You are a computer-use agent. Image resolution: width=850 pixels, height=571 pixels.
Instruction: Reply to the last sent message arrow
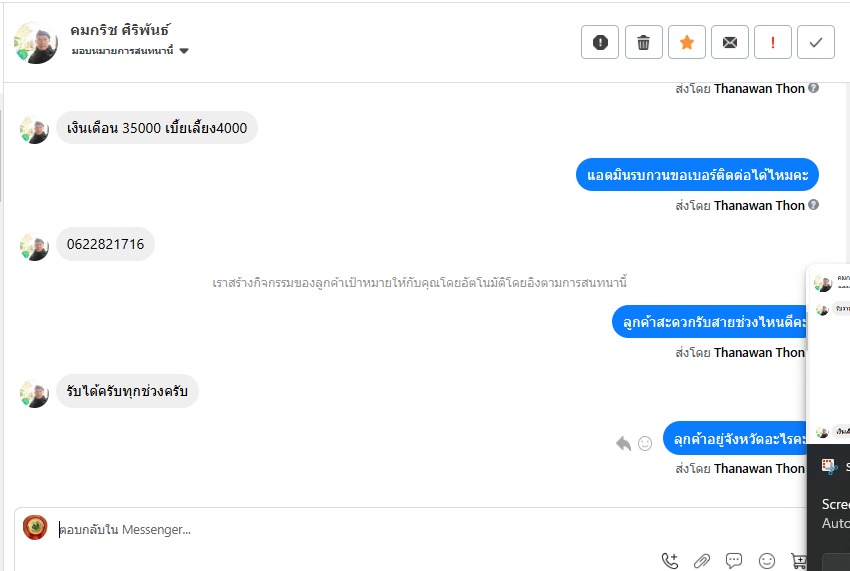(x=623, y=443)
